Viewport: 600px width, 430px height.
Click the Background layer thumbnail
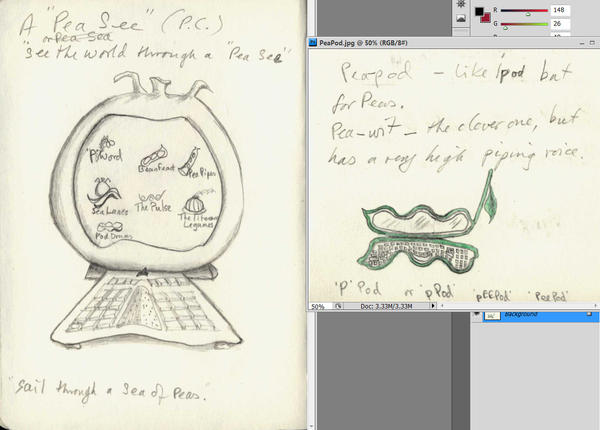[492, 316]
